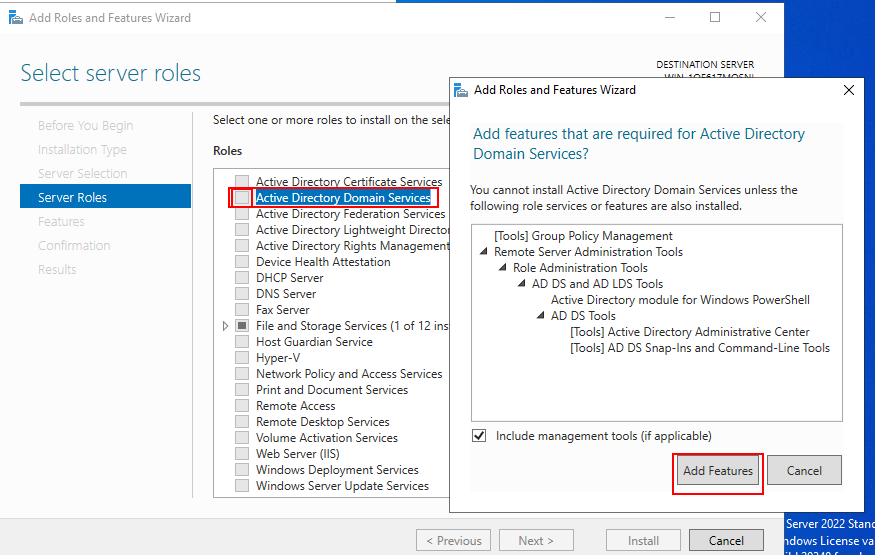875x555 pixels.
Task: Click the wizard icon in Add features dialog title
Action: (461, 90)
